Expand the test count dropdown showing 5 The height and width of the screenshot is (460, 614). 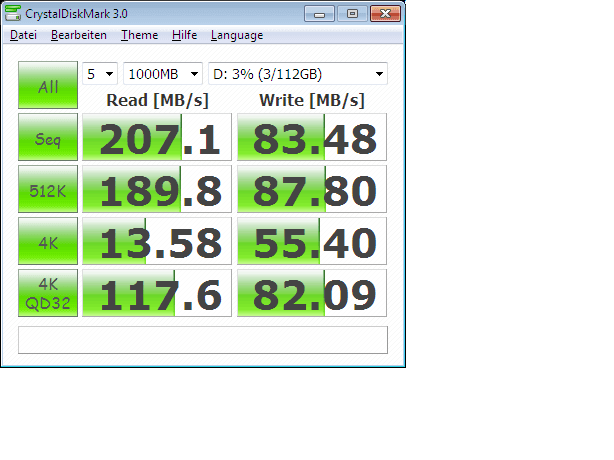(x=100, y=74)
